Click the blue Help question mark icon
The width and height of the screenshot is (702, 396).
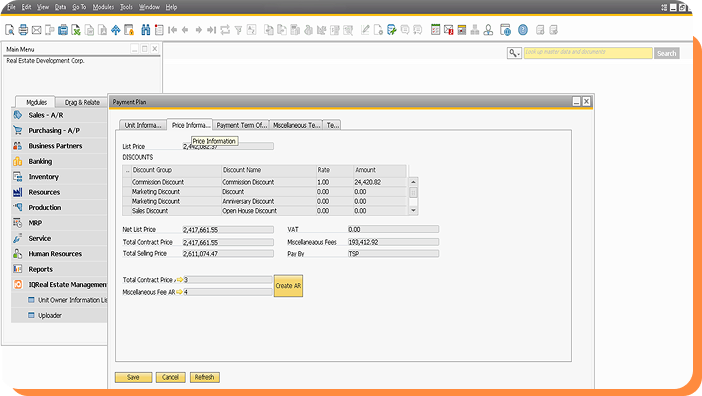(522, 30)
